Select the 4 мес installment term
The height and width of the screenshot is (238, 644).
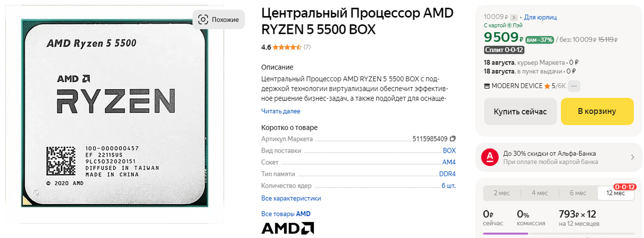[x=540, y=193]
